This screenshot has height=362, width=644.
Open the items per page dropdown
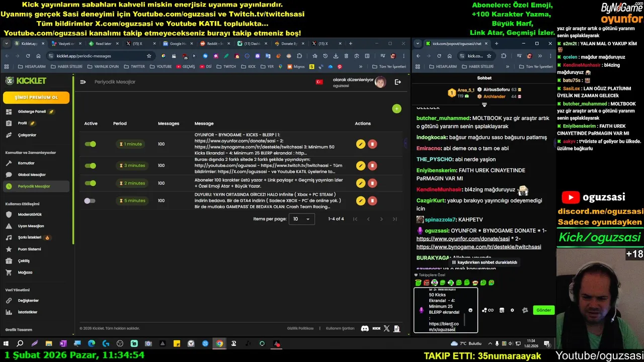pos(302,219)
